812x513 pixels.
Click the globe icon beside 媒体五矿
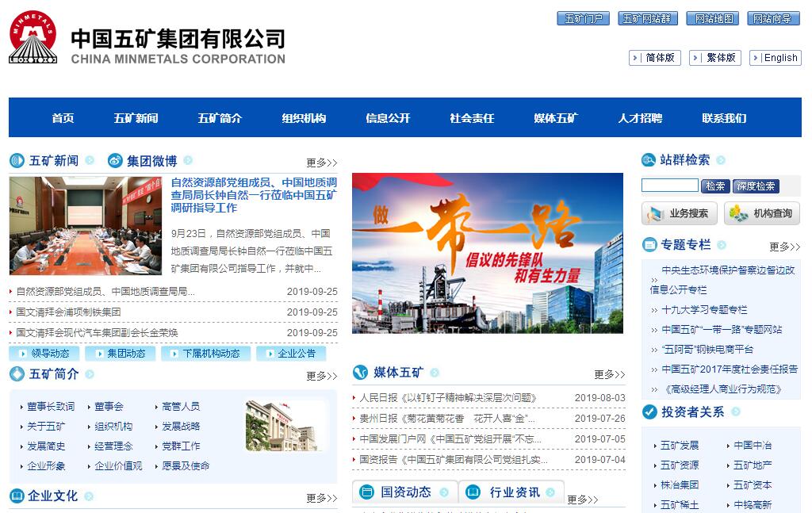[361, 372]
